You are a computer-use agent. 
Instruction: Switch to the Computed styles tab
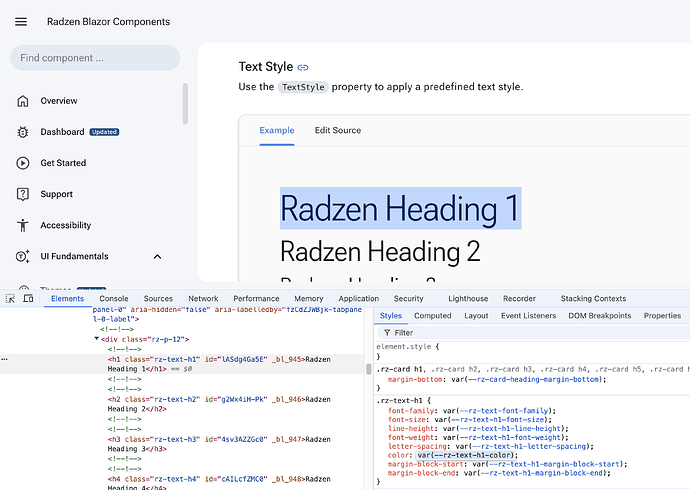click(433, 315)
